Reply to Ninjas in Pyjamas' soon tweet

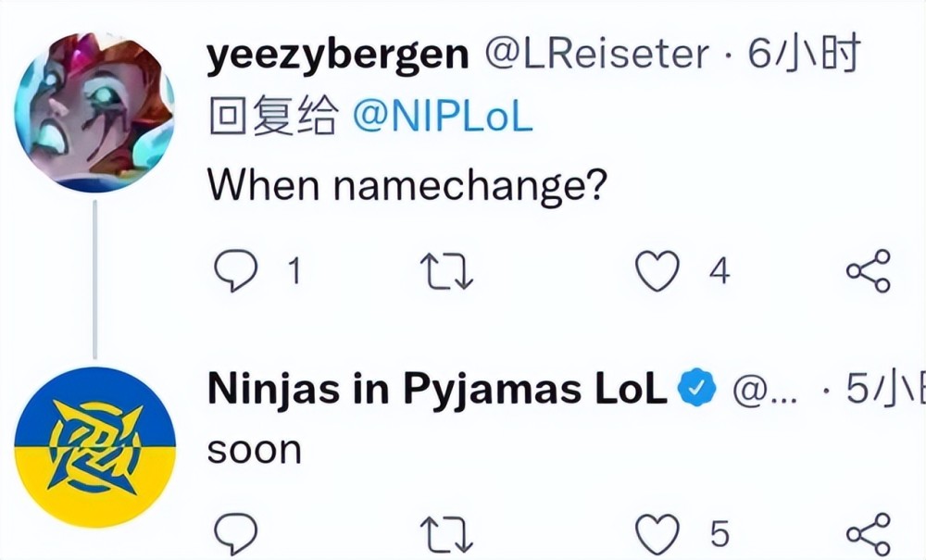click(x=234, y=534)
